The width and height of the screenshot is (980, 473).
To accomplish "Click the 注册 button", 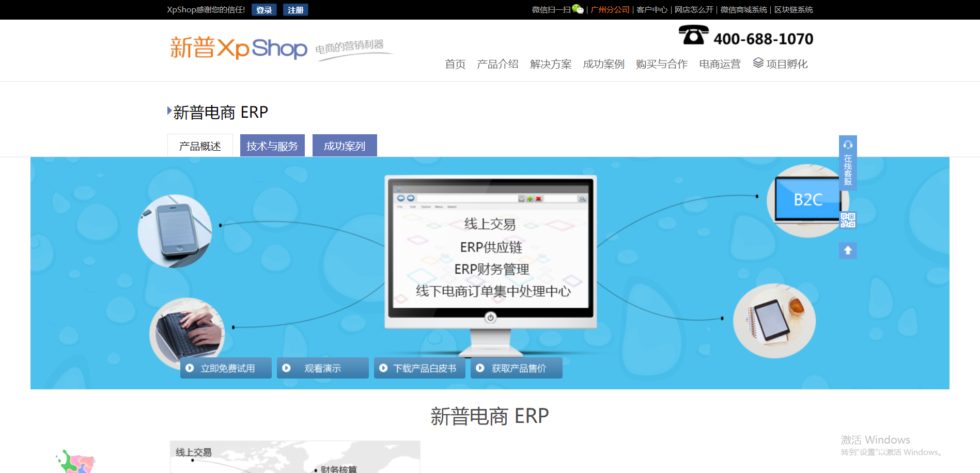I will tap(295, 9).
